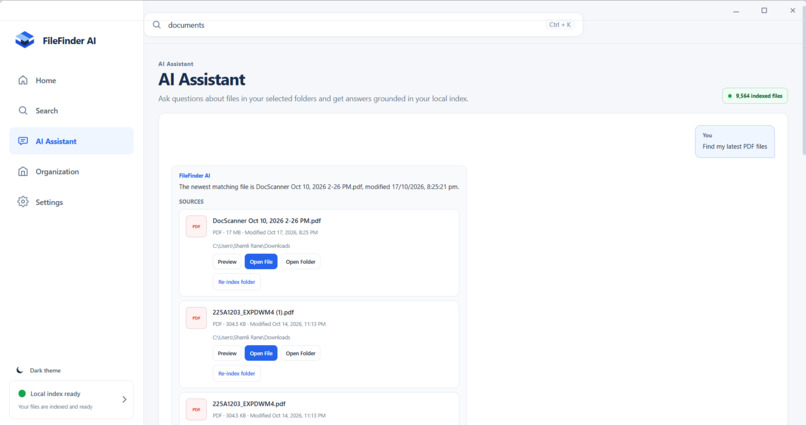
Task: Expand the Local index ready chevron
Action: (x=124, y=399)
